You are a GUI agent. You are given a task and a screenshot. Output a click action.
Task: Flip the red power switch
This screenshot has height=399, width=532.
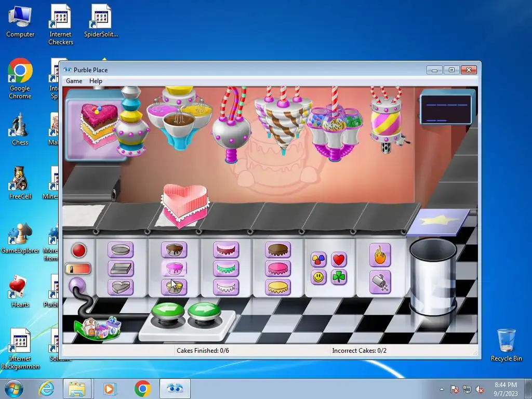78,269
